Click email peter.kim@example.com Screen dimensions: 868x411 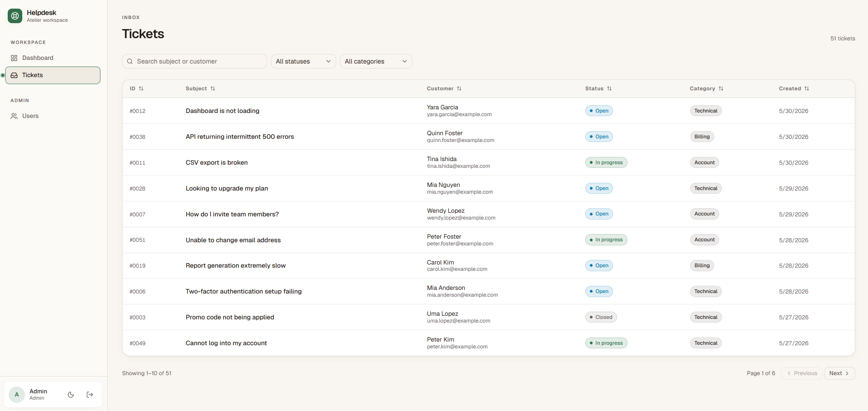click(457, 347)
